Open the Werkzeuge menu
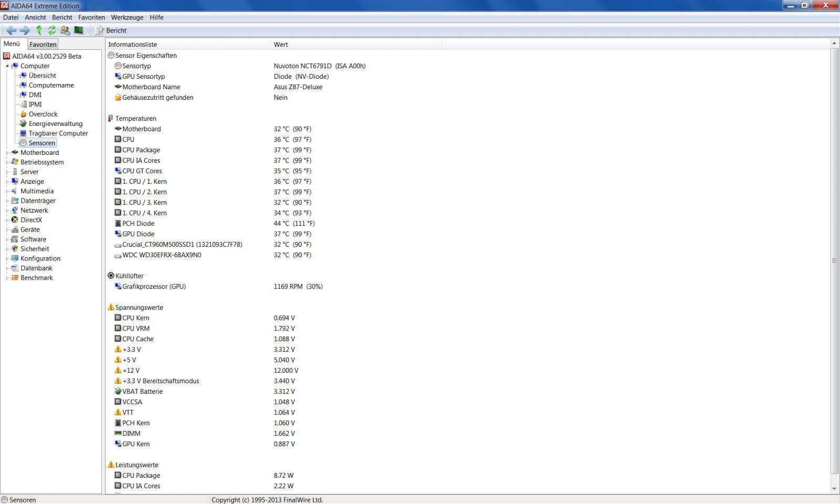Viewport: 840px width, 504px height. [127, 17]
